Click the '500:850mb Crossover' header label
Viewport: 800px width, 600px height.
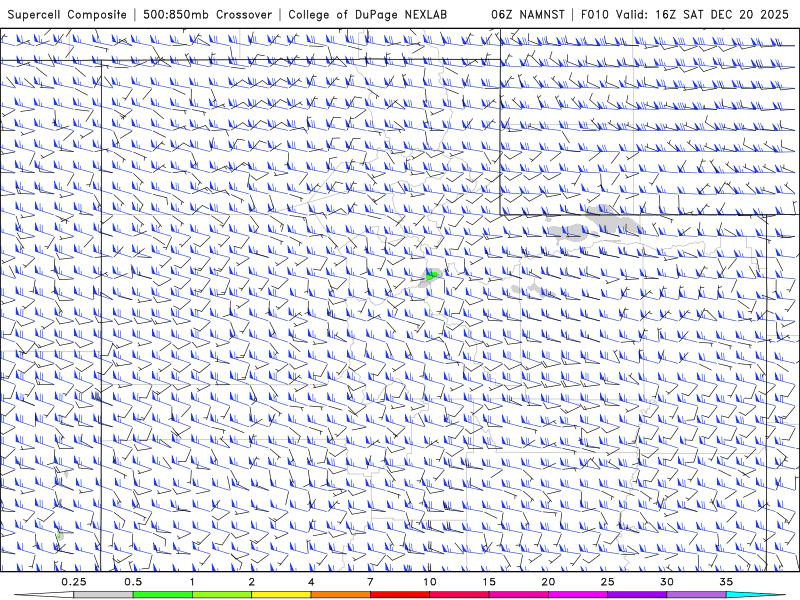coord(208,15)
